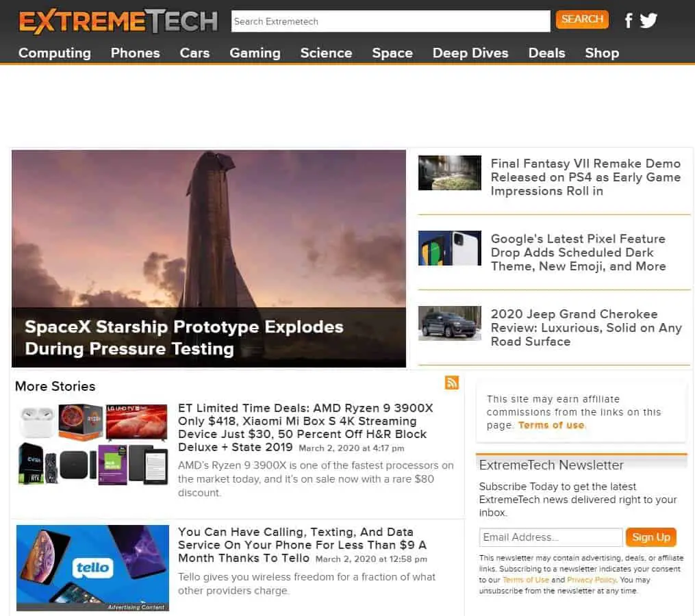This screenshot has height=616, width=695.
Task: Click the Sign Up button for the newsletter
Action: click(x=650, y=537)
